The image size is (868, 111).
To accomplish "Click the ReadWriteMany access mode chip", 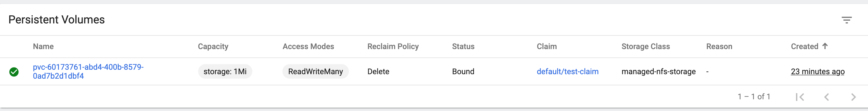I will pyautogui.click(x=315, y=71).
